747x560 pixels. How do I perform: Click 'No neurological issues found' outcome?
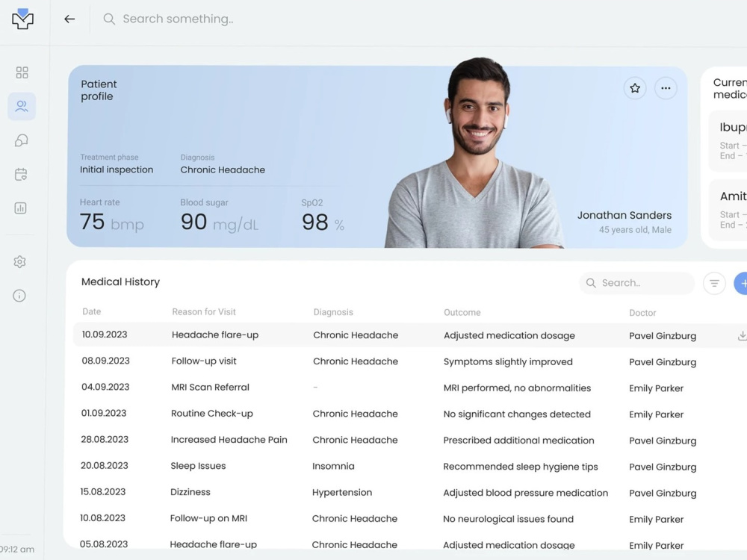(x=508, y=519)
